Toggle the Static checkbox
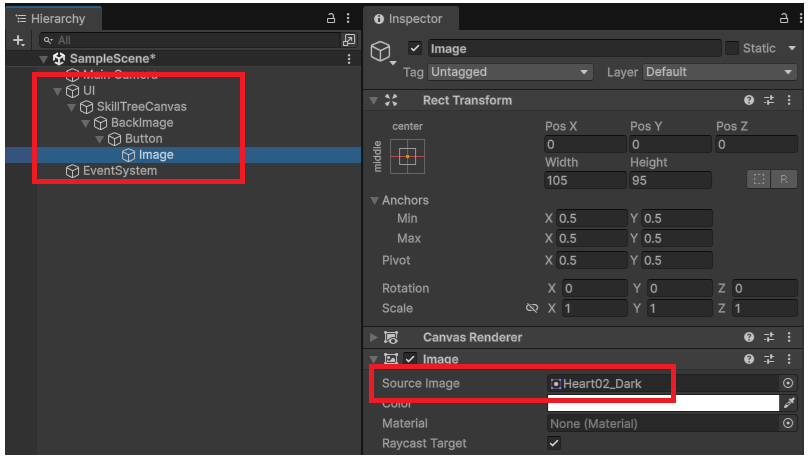 click(732, 48)
